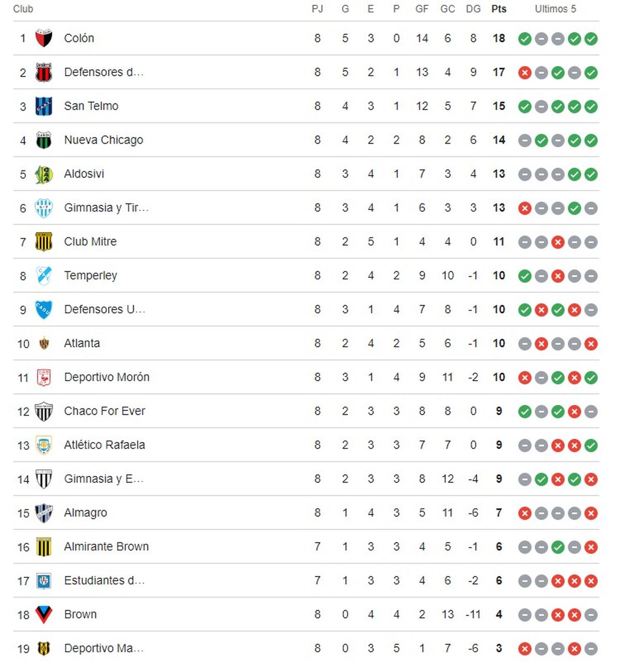Select the red loss badge in Defensores' form
This screenshot has width=620, height=672.
524,72
